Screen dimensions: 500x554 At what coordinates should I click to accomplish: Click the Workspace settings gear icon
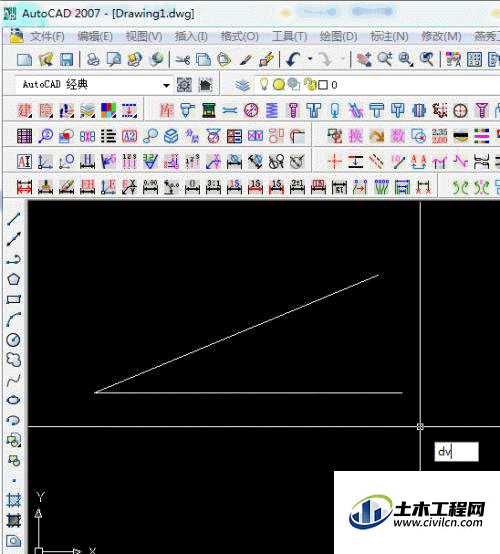184,85
